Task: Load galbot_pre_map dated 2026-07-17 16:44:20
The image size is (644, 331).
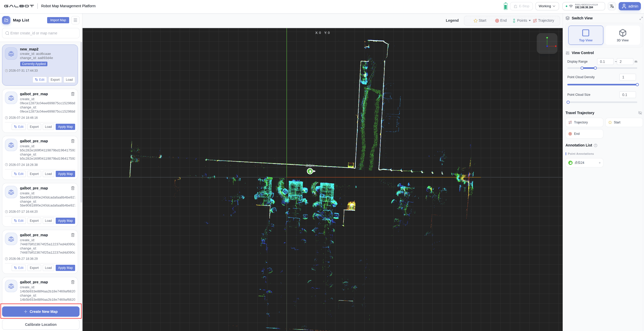Action: coord(48,221)
